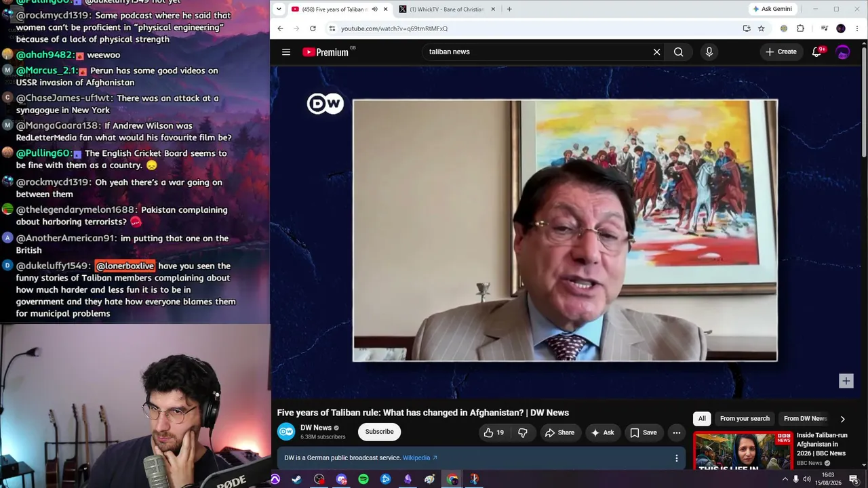The width and height of the screenshot is (868, 488).
Task: Open the YouTube guide hamburger menu
Action: click(x=286, y=52)
